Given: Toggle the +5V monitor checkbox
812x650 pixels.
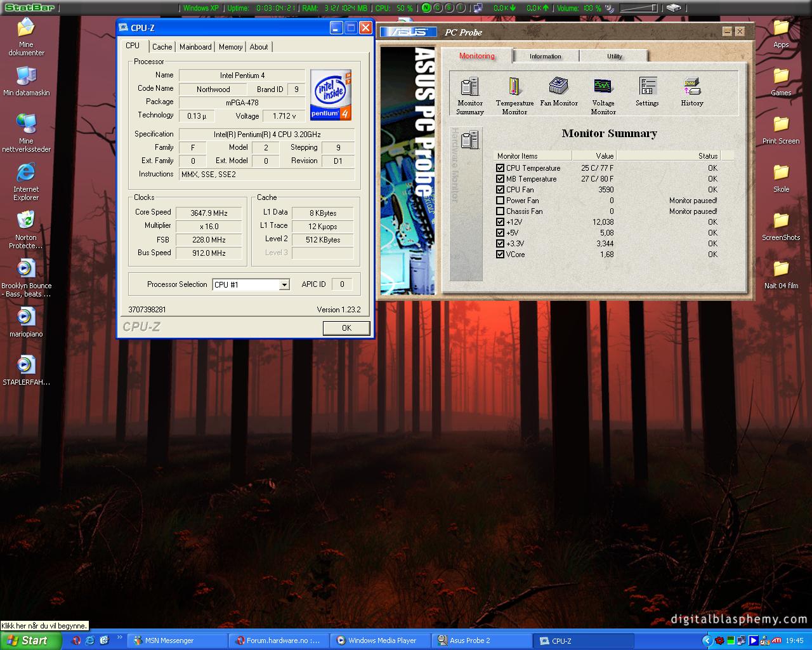Looking at the screenshot, I should (500, 233).
